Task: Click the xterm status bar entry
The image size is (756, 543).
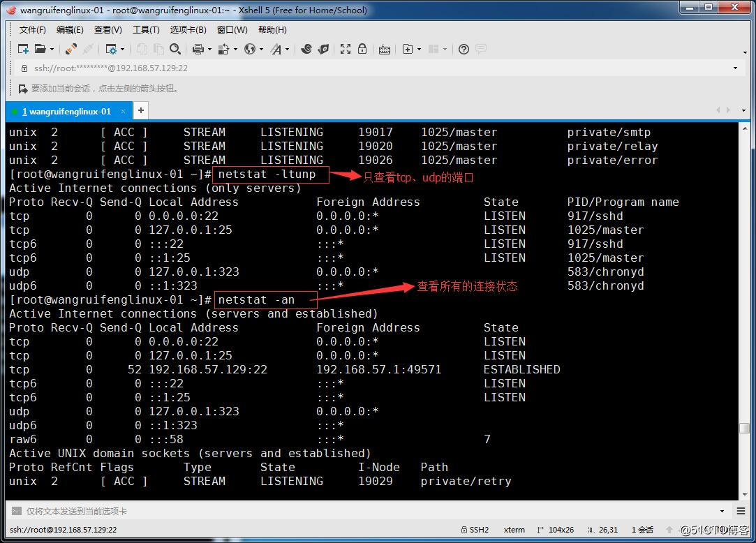Action: point(514,530)
